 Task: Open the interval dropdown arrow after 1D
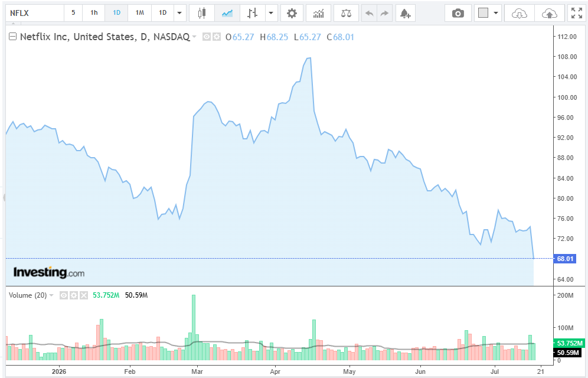179,13
